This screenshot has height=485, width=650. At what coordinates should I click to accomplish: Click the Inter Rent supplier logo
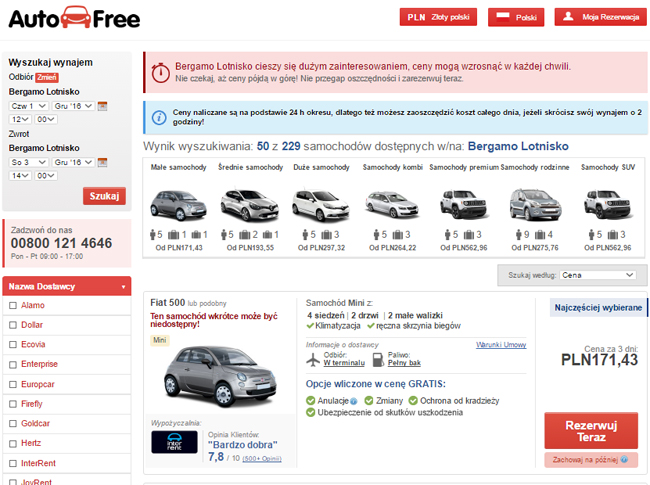(x=175, y=442)
